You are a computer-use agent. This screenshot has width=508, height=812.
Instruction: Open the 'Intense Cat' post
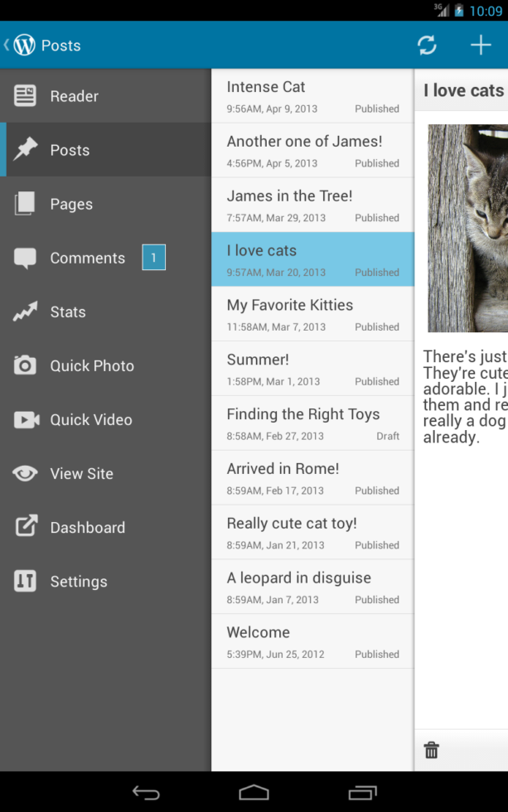[x=312, y=96]
